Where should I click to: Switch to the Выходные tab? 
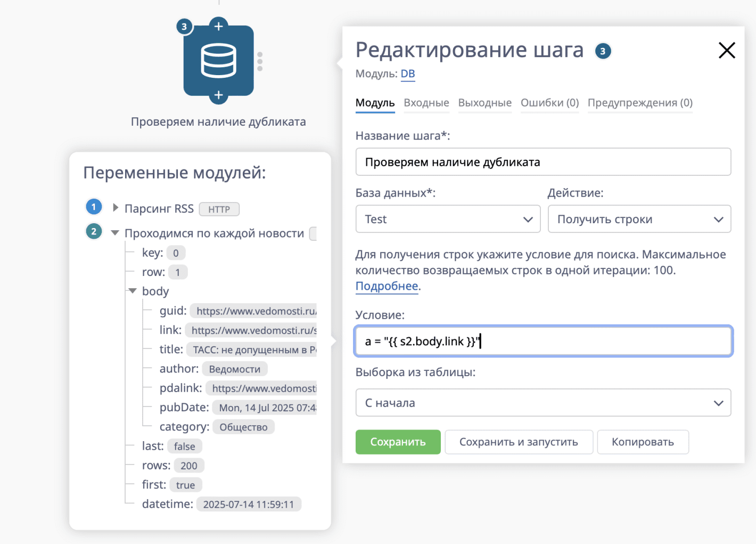(484, 103)
